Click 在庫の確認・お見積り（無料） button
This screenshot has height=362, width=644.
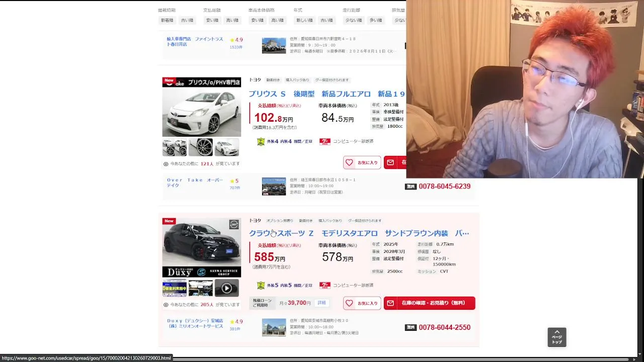[430, 303]
